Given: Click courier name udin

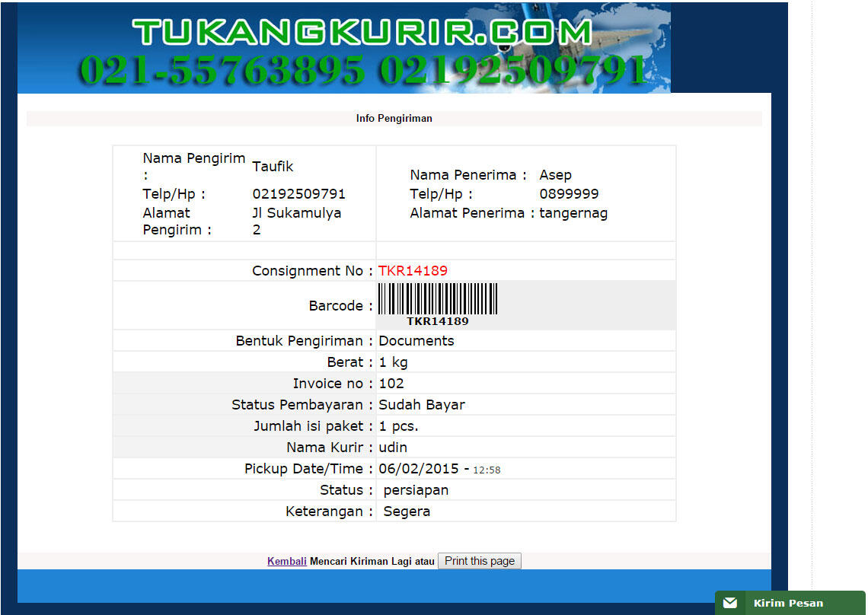Looking at the screenshot, I should (x=393, y=448).
